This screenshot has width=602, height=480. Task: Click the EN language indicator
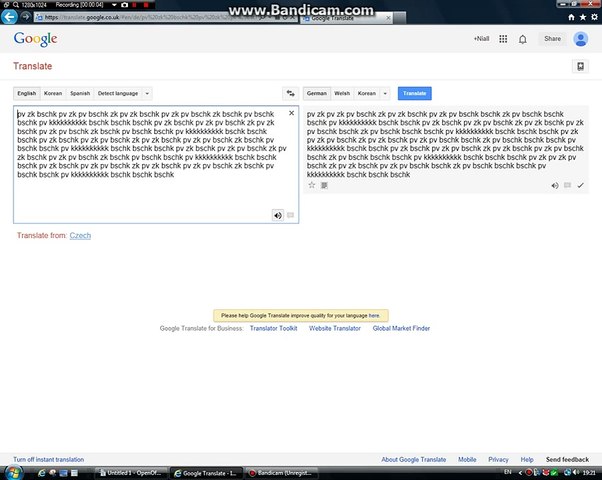508,472
